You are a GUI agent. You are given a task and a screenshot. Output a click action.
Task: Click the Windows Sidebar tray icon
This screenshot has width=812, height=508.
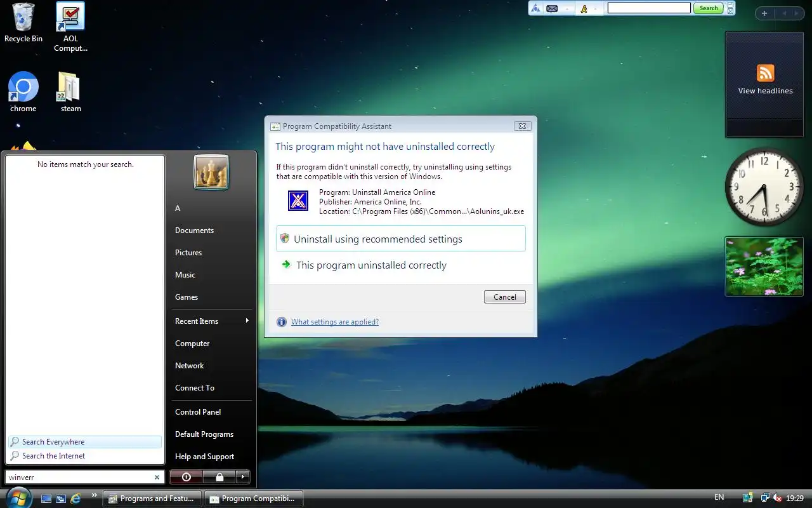[749, 498]
